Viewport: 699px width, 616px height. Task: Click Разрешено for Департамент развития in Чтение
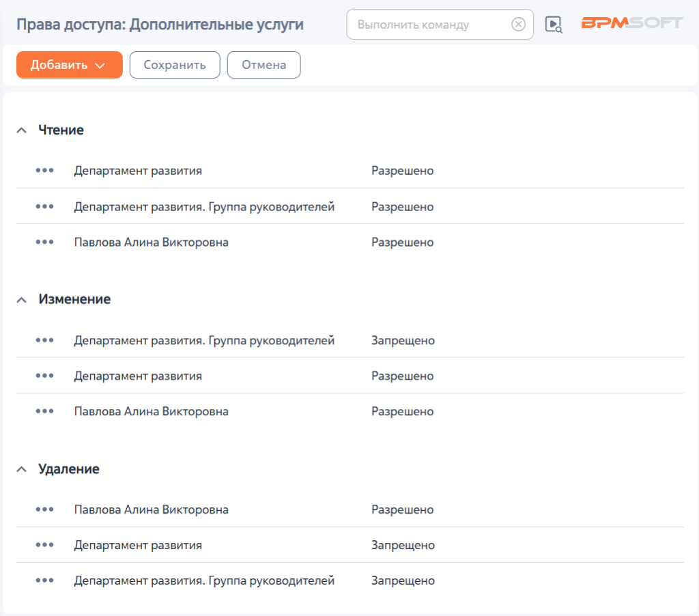coord(403,171)
